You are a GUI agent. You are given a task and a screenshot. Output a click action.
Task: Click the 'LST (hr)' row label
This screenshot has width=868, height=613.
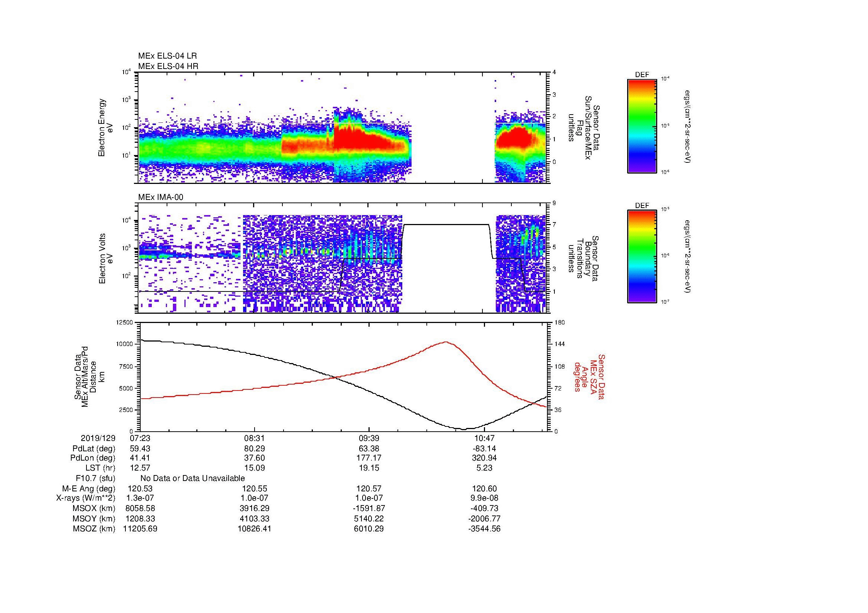pyautogui.click(x=100, y=468)
